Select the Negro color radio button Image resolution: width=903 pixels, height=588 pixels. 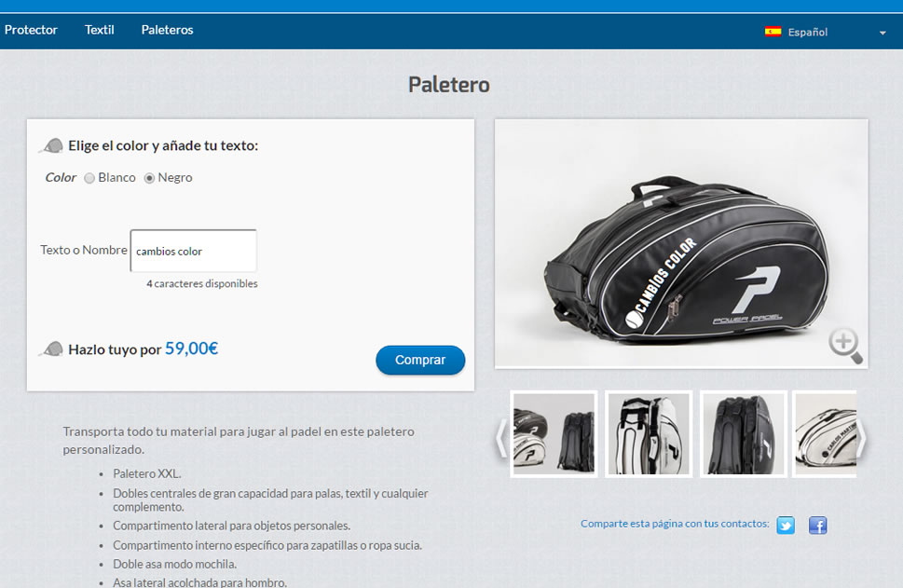pos(149,178)
